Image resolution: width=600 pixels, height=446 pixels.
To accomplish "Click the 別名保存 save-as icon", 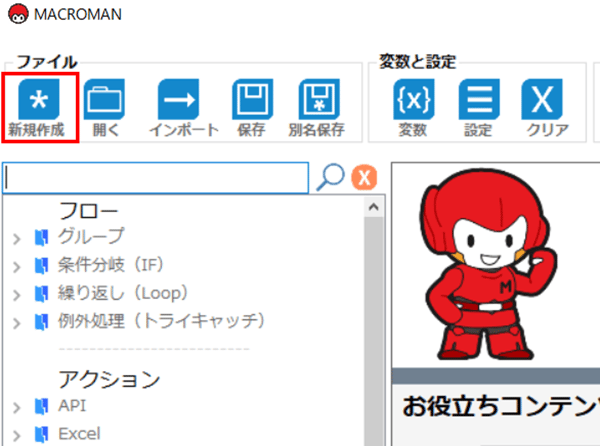I will tap(319, 99).
